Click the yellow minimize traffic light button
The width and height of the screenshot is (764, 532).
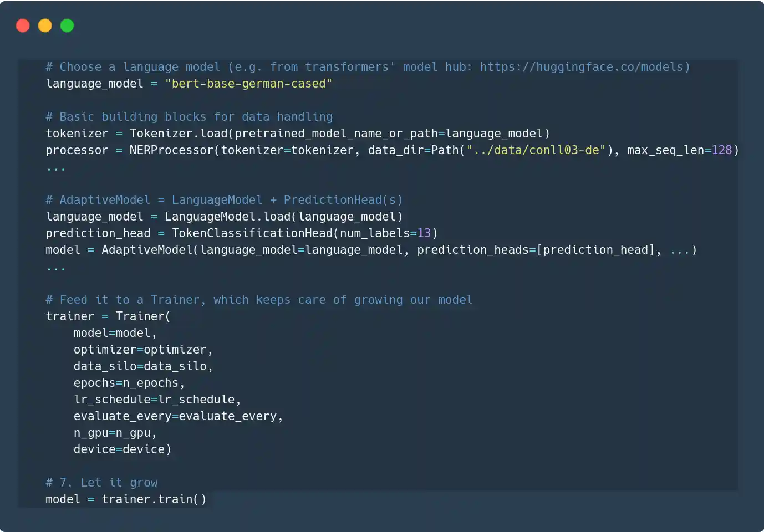click(44, 25)
